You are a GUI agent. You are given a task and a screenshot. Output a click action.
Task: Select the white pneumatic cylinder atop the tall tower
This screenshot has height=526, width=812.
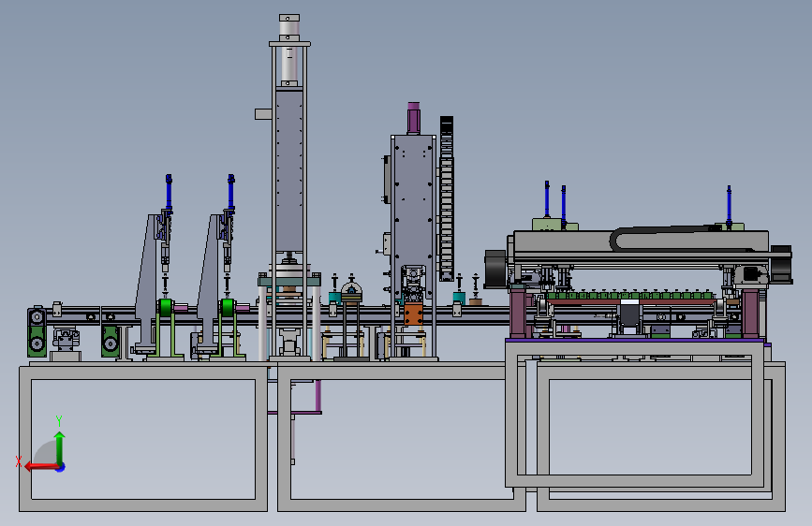click(289, 51)
